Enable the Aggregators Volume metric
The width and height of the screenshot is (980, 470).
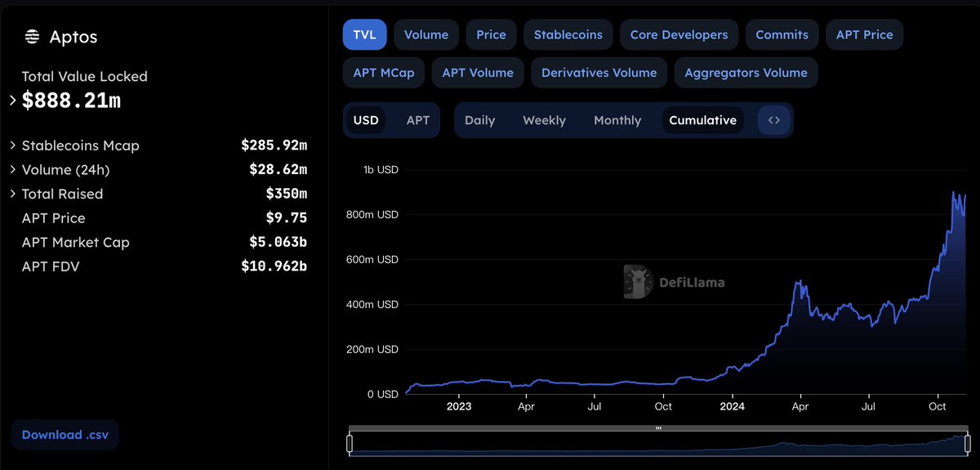pos(746,73)
